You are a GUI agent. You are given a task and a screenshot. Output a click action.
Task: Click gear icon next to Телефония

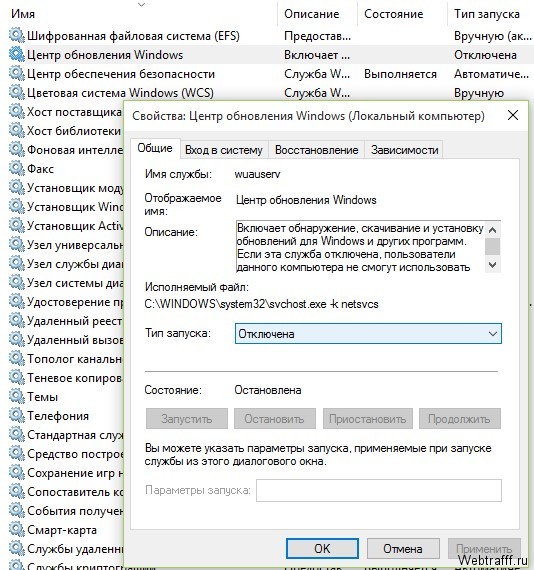[x=16, y=416]
